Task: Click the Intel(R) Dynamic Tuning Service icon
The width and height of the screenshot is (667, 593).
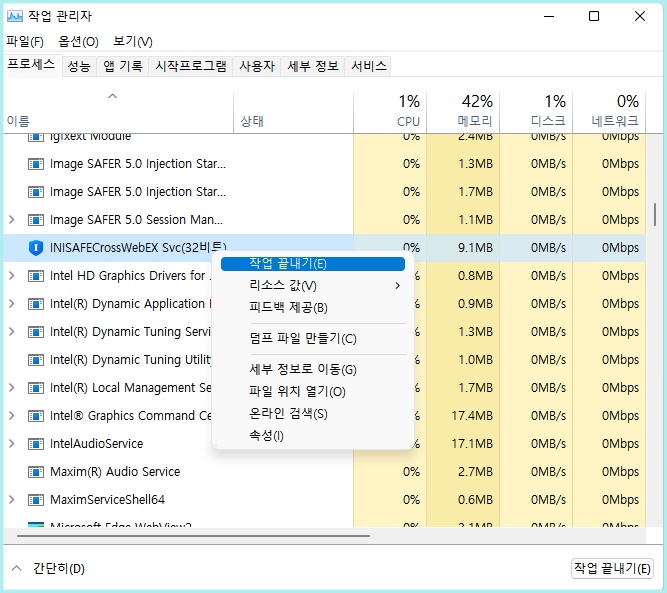Action: (36, 332)
